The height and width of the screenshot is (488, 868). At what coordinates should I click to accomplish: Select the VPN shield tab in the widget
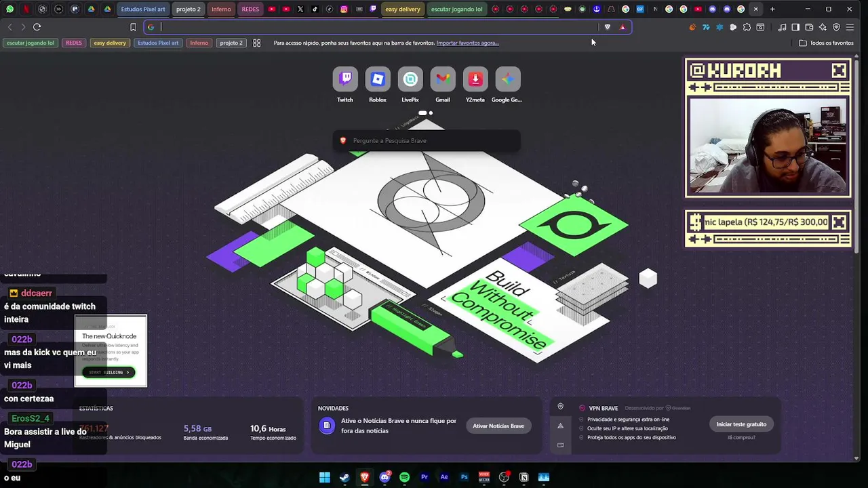point(560,407)
